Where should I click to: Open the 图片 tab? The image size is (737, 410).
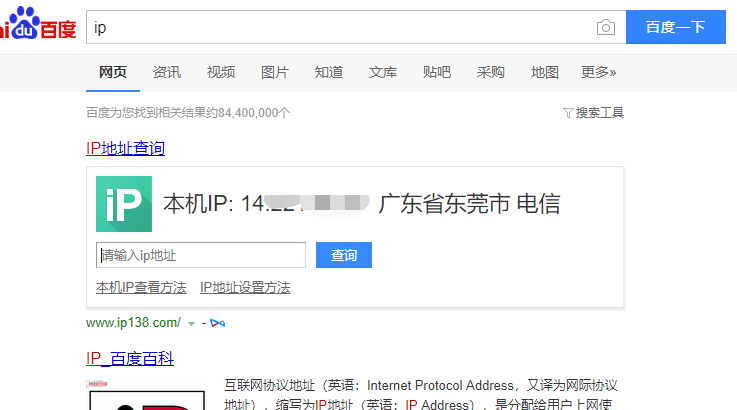(x=275, y=72)
